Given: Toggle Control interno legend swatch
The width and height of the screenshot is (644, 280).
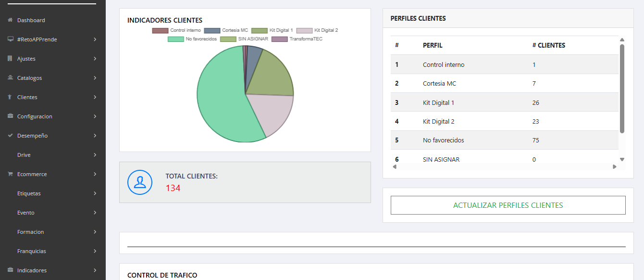Looking at the screenshot, I should 160,30.
